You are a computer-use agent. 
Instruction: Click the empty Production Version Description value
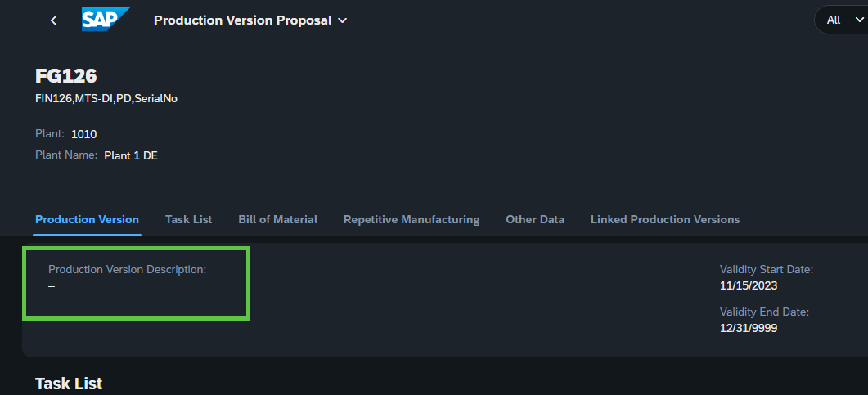coord(52,286)
